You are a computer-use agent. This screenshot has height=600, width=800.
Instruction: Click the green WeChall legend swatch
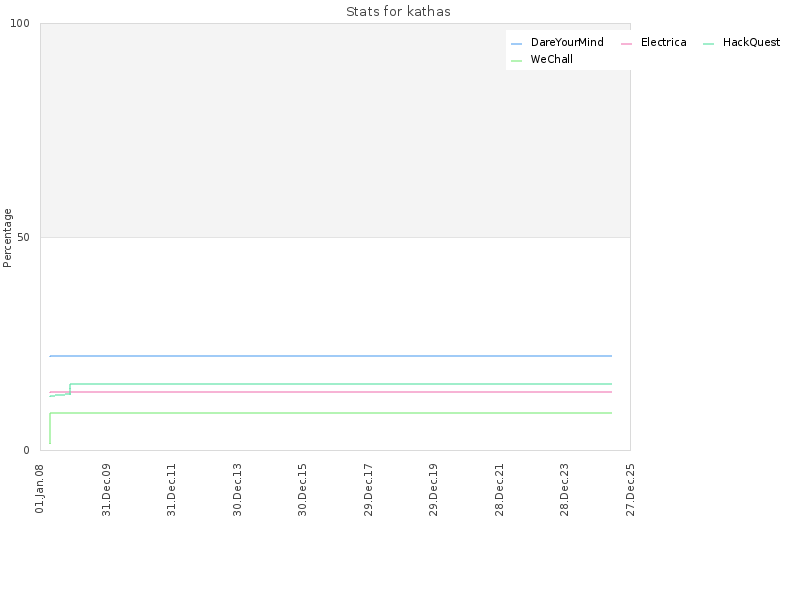[516, 61]
